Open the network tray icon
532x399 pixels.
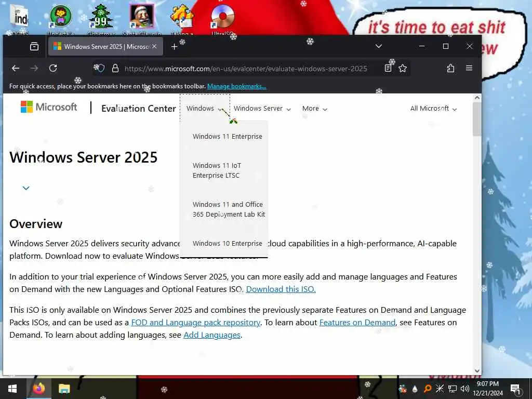click(453, 389)
